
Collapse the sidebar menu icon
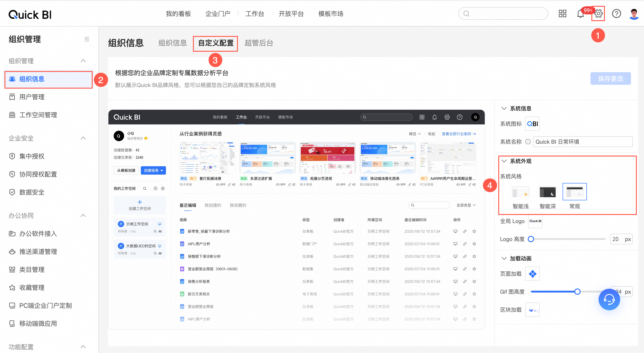pos(87,39)
